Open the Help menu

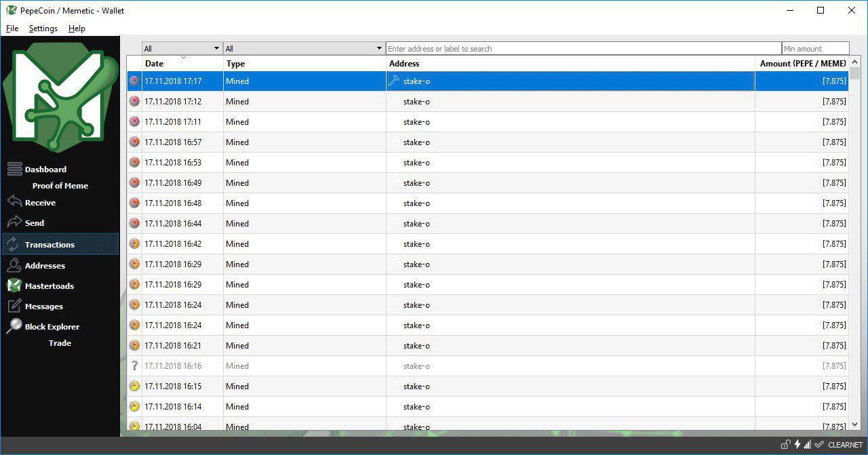[x=77, y=28]
